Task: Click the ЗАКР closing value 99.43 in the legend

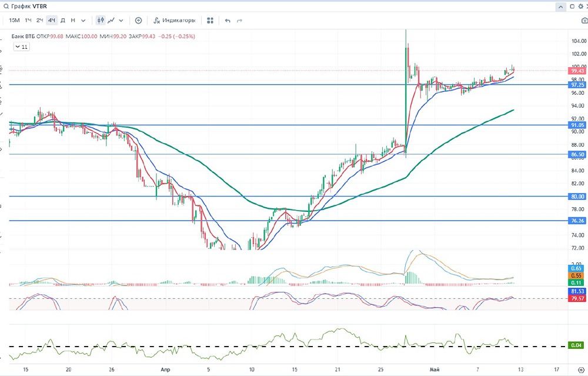Action: [149, 36]
